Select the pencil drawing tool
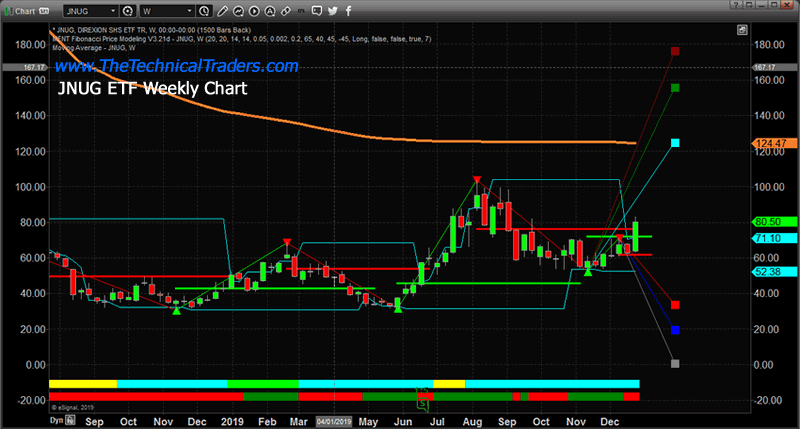 coord(222,11)
